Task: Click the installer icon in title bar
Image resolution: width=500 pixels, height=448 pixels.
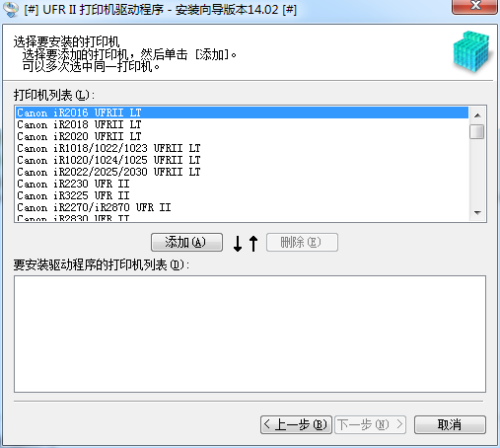Action: click(11, 9)
